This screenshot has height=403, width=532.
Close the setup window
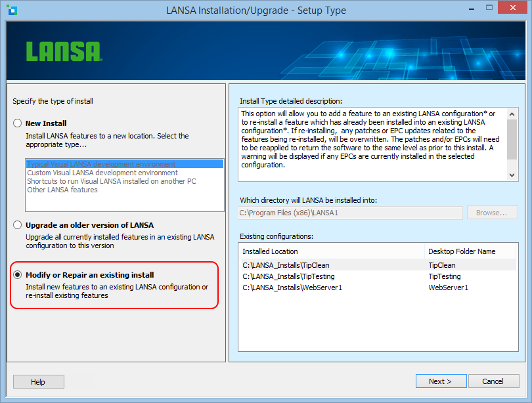[513, 7]
